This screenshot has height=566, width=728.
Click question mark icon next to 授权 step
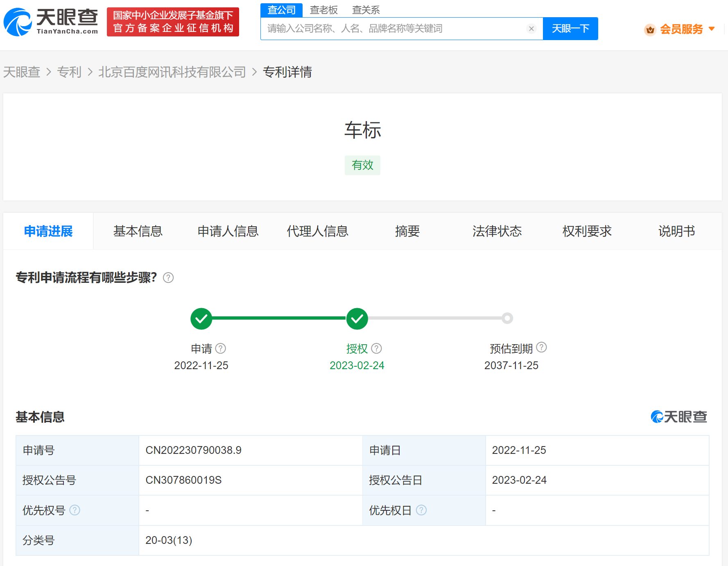point(377,348)
